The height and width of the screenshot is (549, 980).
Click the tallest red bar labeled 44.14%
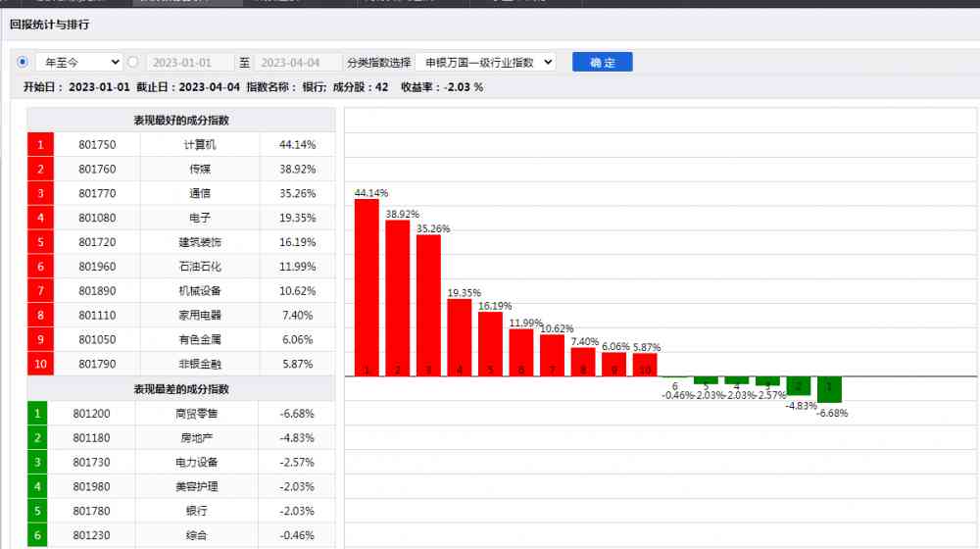click(367, 284)
